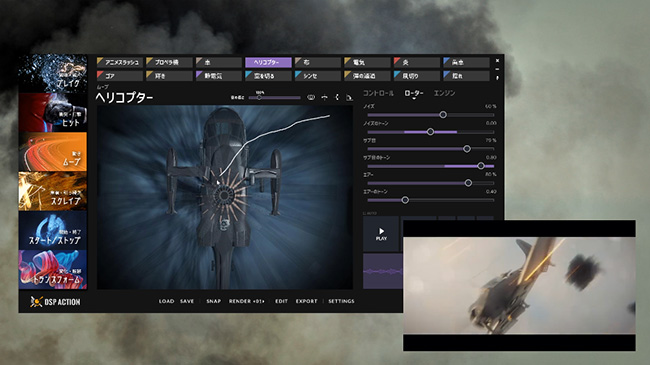
Task: Pick the 空を切る preset
Action: 268,76
